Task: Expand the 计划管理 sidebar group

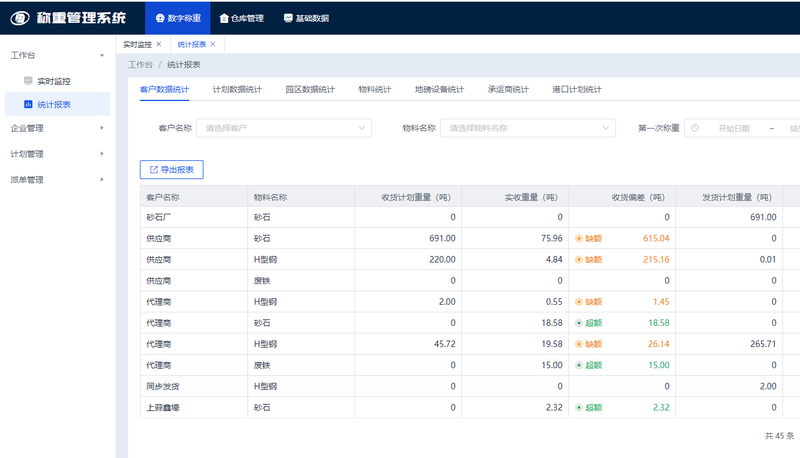Action: [57, 154]
